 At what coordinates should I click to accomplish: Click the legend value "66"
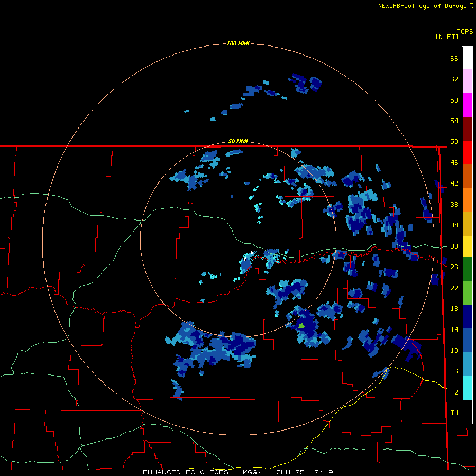(x=454, y=58)
